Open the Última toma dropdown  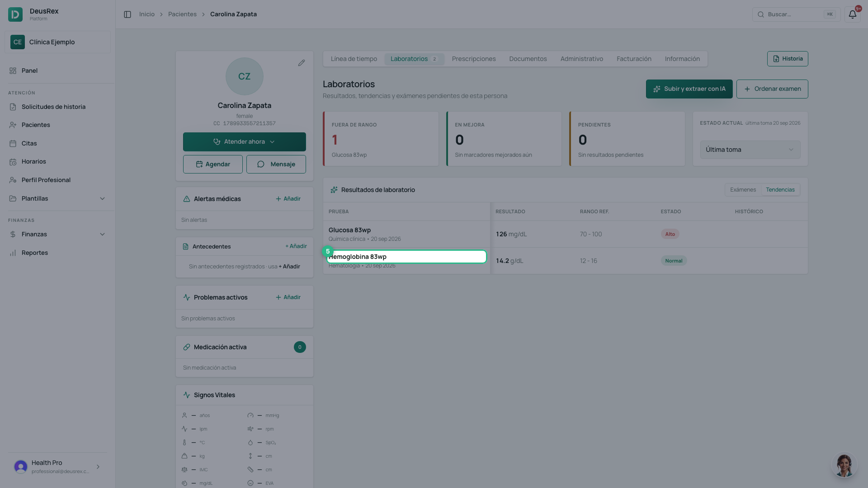pyautogui.click(x=750, y=150)
